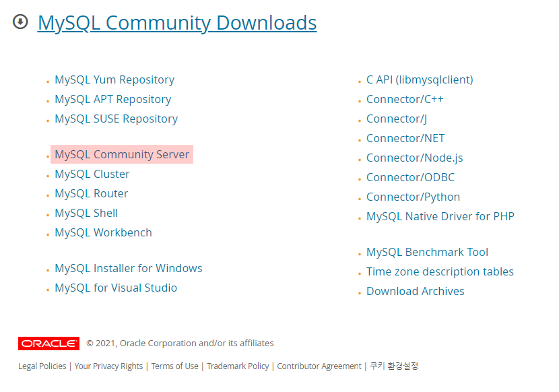
Task: Go to Connector/ODBC downloads
Action: 410,178
